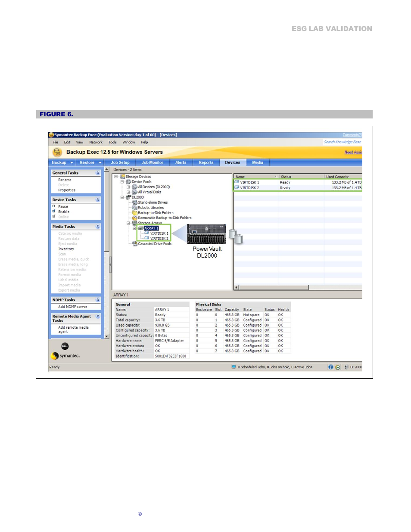Click the Symantec title bar application icon
Screen dimensions: 411x532
(x=51, y=135)
